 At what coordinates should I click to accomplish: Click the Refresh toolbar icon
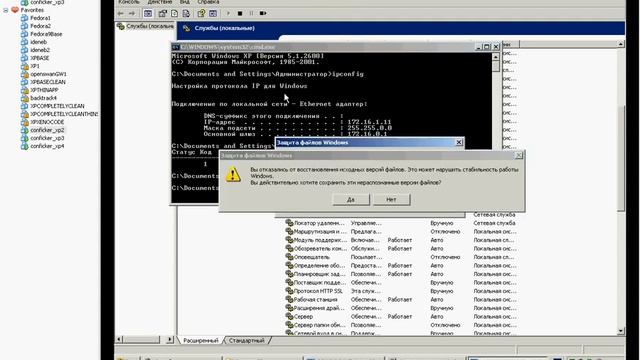coord(174,13)
